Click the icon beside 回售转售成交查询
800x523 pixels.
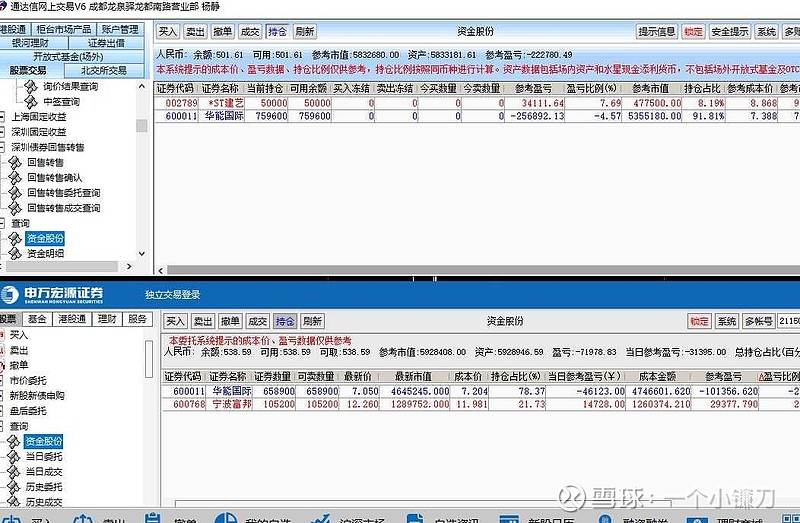click(15, 208)
